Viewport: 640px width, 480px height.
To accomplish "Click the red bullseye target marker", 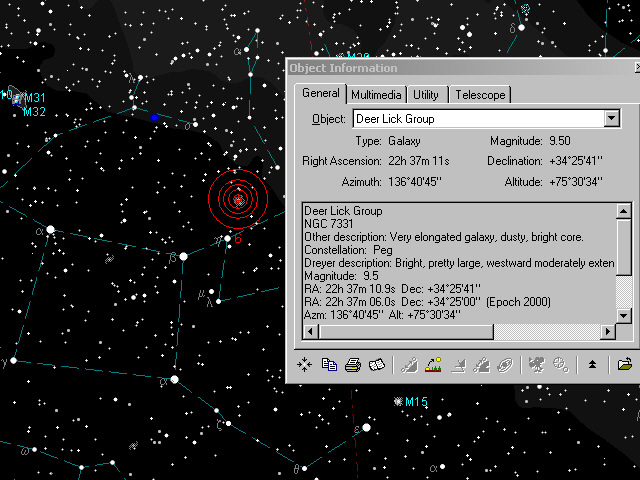I will tap(238, 199).
